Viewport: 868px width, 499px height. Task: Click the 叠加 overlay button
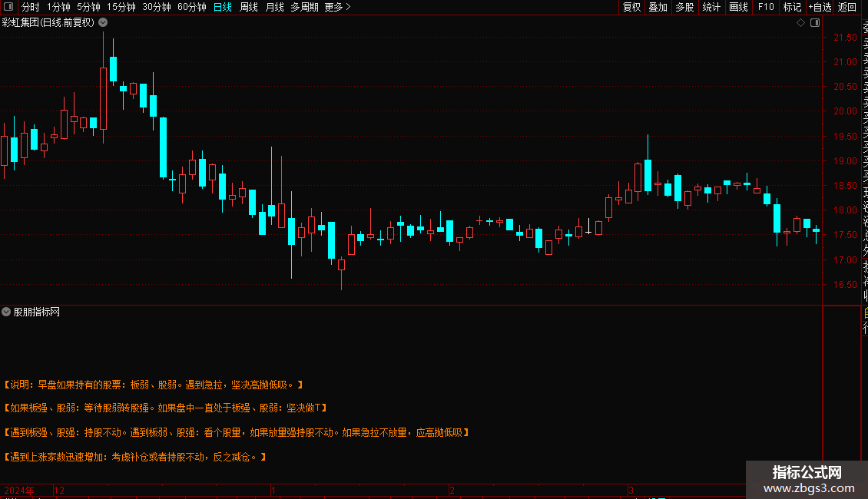click(658, 7)
